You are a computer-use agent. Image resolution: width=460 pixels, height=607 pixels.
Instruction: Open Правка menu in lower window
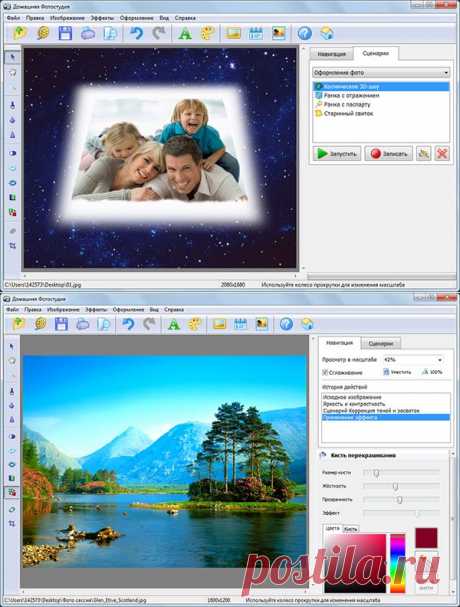click(33, 310)
